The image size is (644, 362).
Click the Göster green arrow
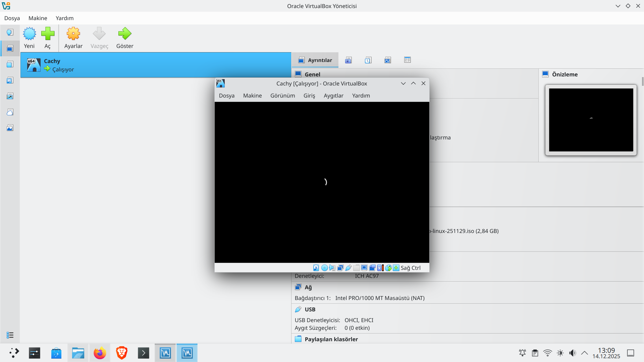tap(125, 34)
